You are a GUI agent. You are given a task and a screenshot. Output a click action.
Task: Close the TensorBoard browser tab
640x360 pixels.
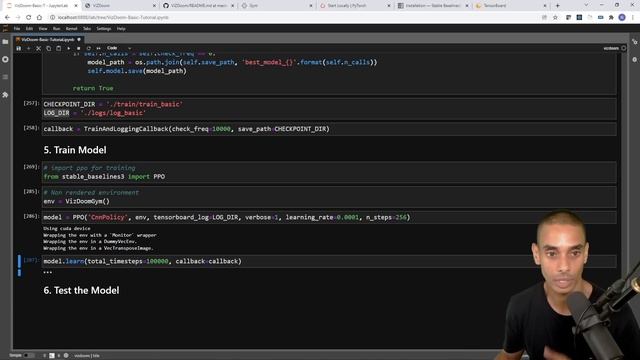[544, 6]
